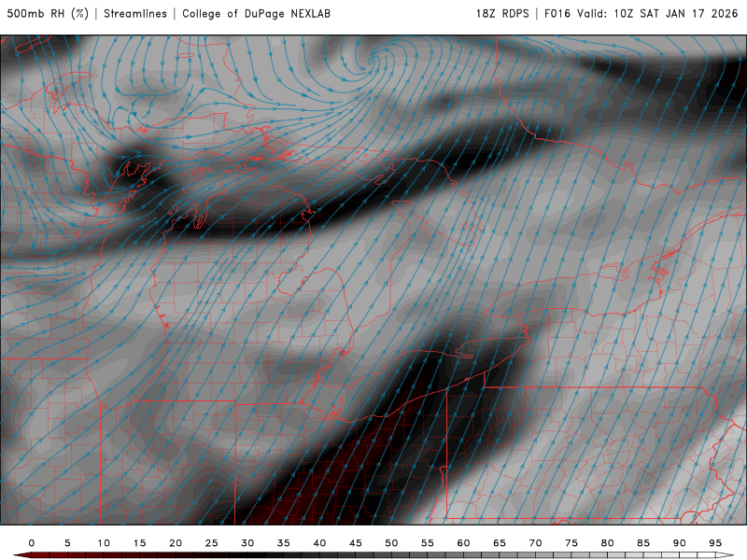Click the colorbar label '75'
Viewport: 747px width, 560px height.
(x=571, y=543)
